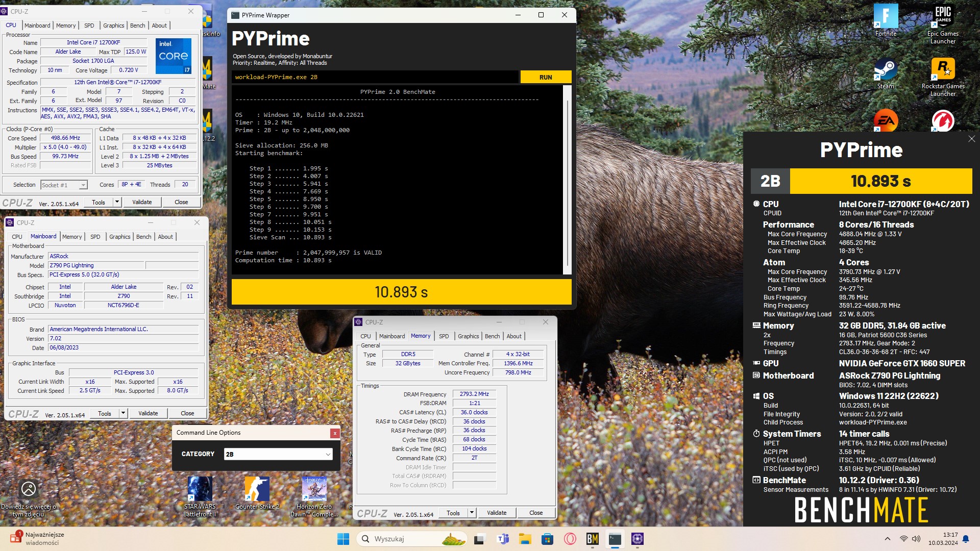Open the Fortnite desktop shortcut

tap(886, 20)
